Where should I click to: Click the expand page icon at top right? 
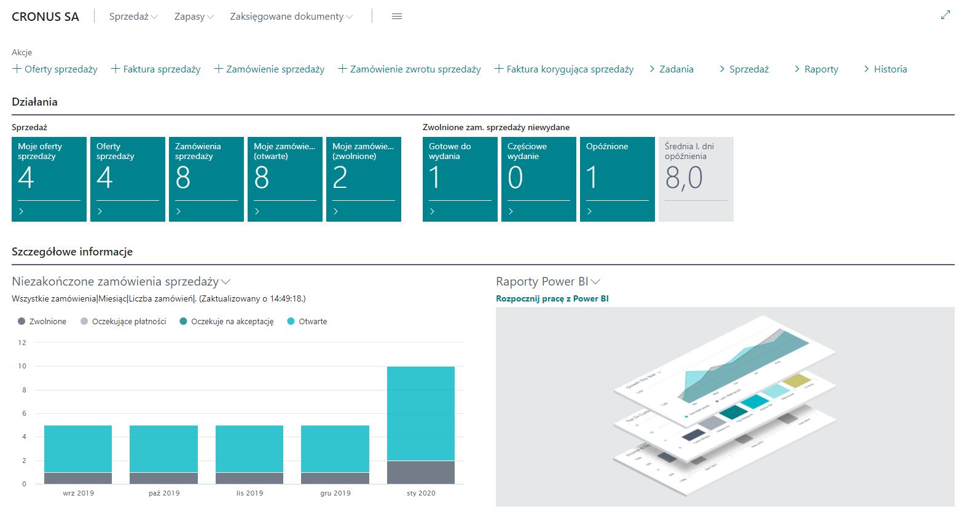(x=945, y=15)
